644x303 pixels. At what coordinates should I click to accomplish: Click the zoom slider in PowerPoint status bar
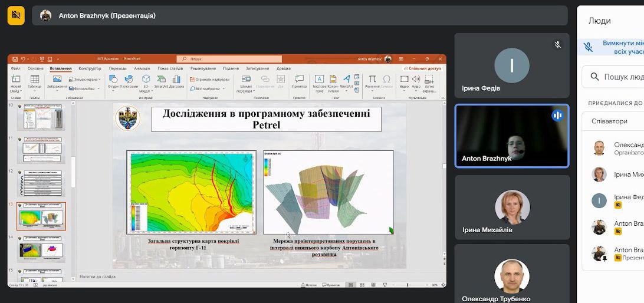pyautogui.click(x=408, y=285)
